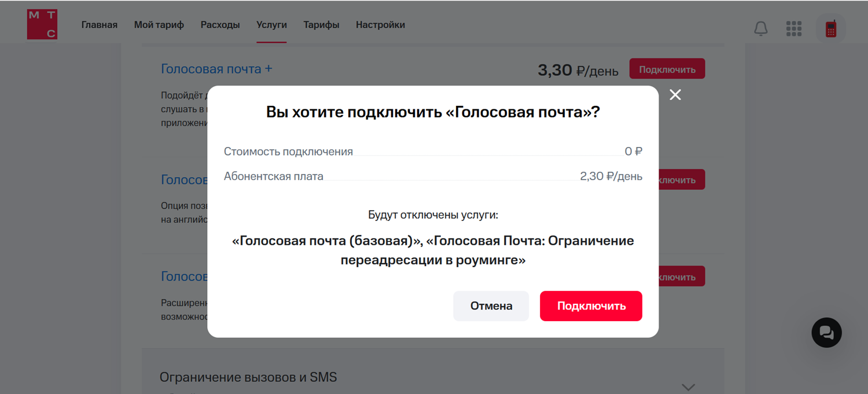Open the Голосовая почта + link
This screenshot has width=868, height=394.
(216, 69)
